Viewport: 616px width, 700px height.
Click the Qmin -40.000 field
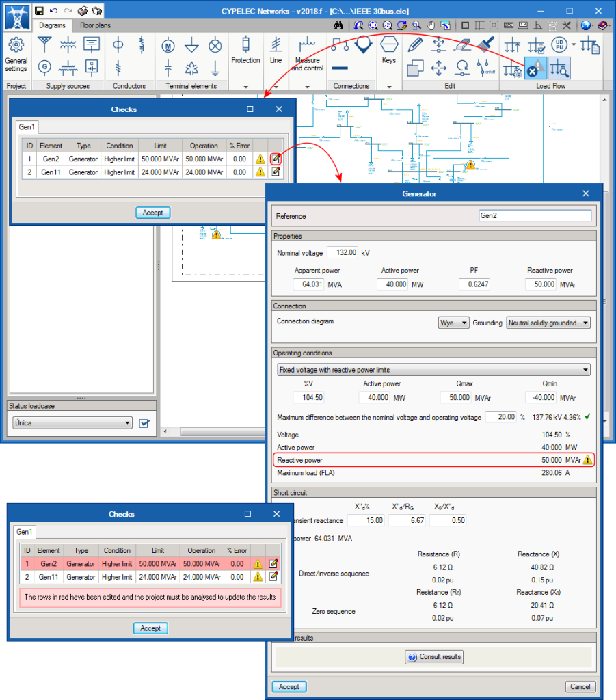click(541, 397)
